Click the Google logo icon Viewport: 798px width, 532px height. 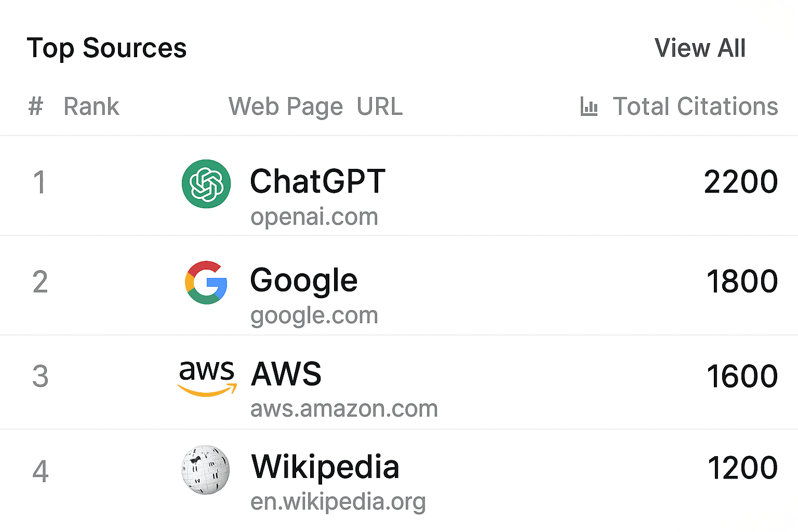click(206, 283)
